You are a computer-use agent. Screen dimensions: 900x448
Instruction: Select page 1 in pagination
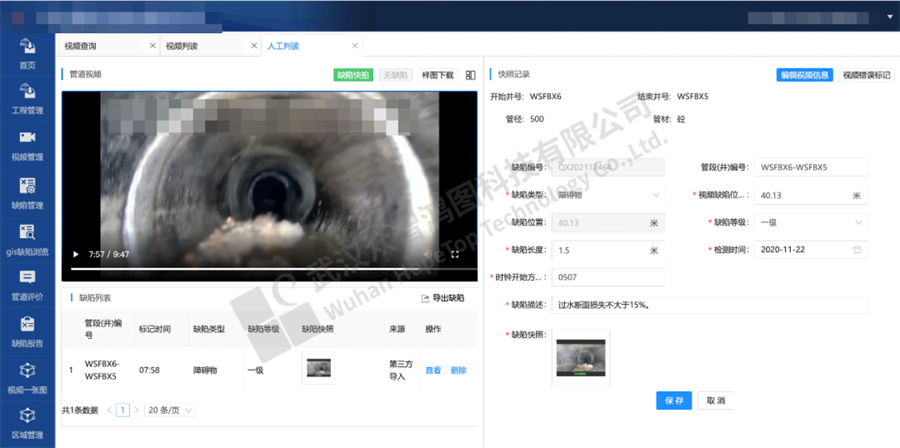pyautogui.click(x=123, y=410)
